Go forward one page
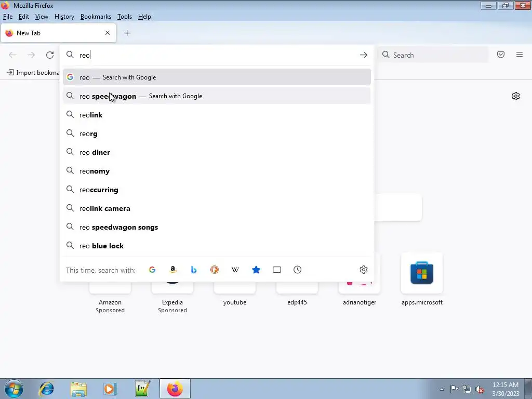 (x=31, y=55)
